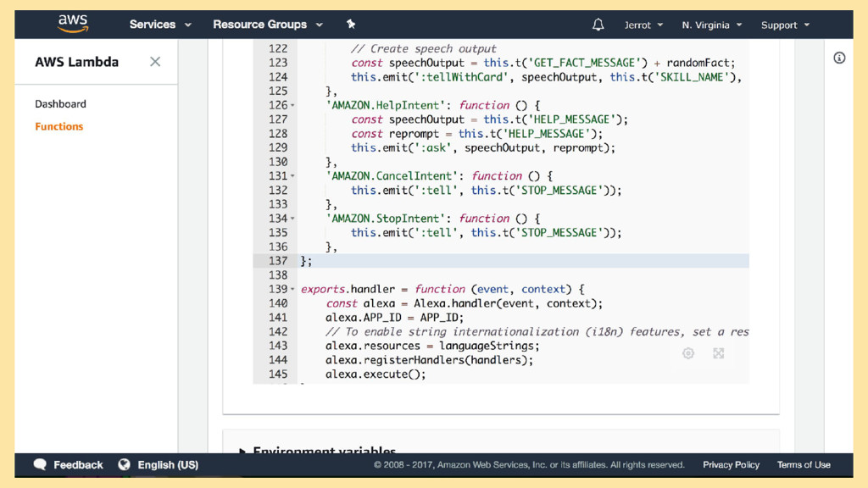
Task: Open the Support menu
Action: (784, 25)
